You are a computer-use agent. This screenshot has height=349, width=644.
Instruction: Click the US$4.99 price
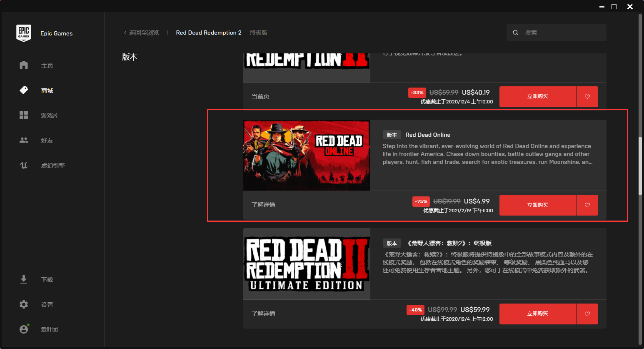(x=477, y=201)
